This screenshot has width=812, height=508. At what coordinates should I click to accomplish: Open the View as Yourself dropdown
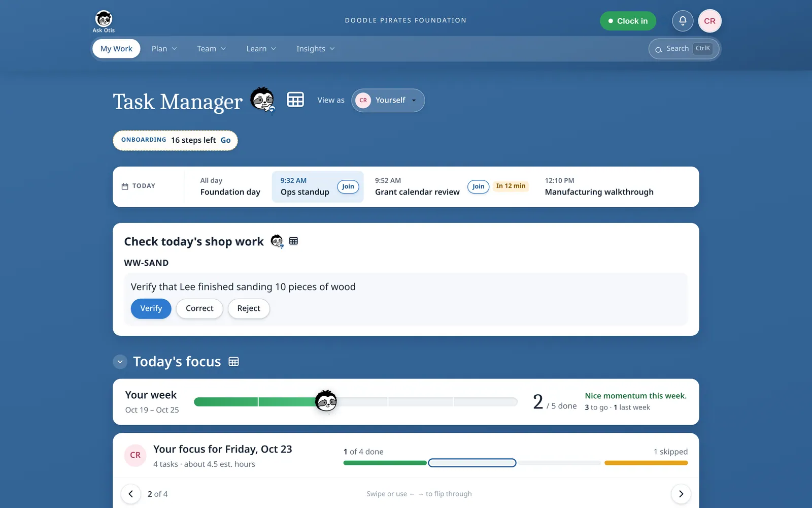pyautogui.click(x=388, y=100)
